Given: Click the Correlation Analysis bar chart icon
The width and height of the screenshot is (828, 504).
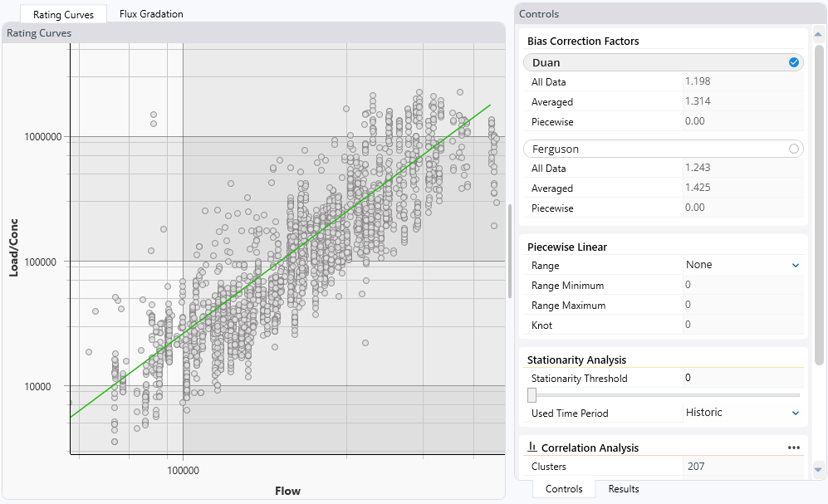Looking at the screenshot, I should point(533,448).
